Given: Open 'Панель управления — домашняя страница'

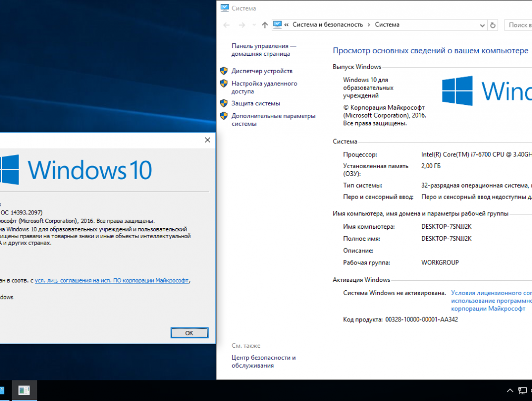Looking at the screenshot, I should click(263, 50).
